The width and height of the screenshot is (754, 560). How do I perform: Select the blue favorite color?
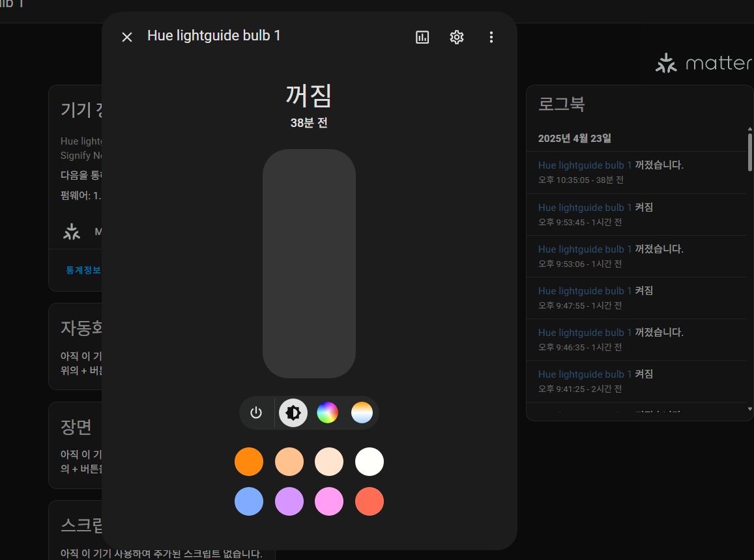tap(249, 501)
